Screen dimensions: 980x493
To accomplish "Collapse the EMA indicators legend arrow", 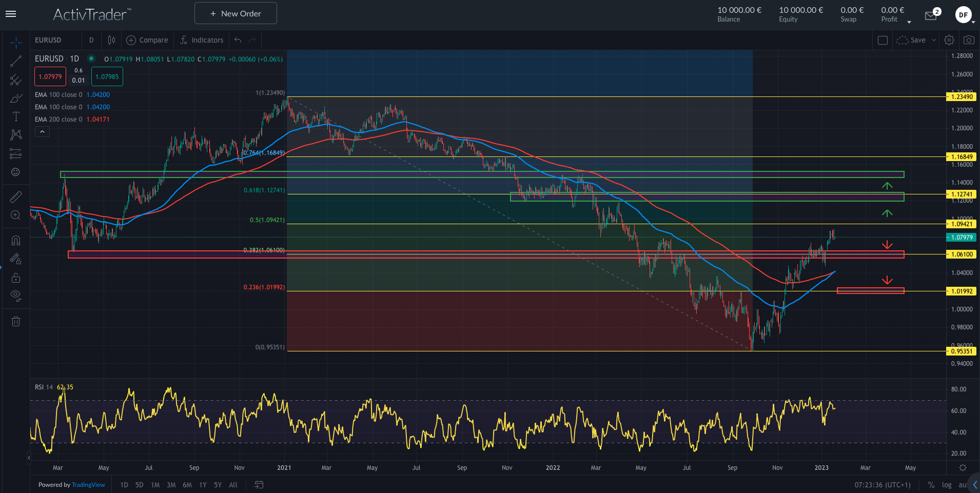I will 42,131.
